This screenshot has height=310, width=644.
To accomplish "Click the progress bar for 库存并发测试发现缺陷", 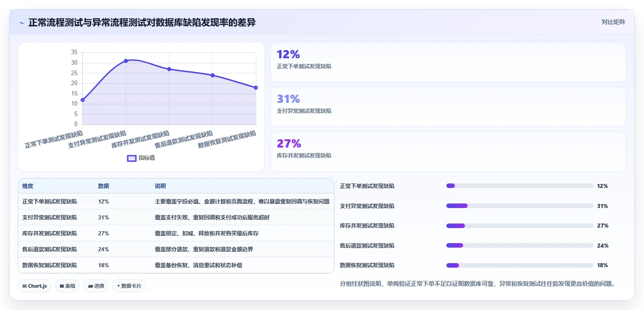I will pos(520,225).
